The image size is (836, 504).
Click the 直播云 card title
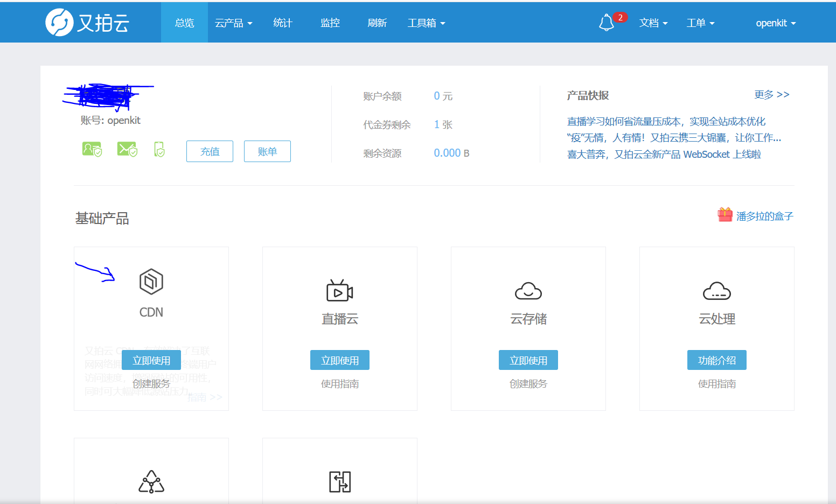point(340,319)
